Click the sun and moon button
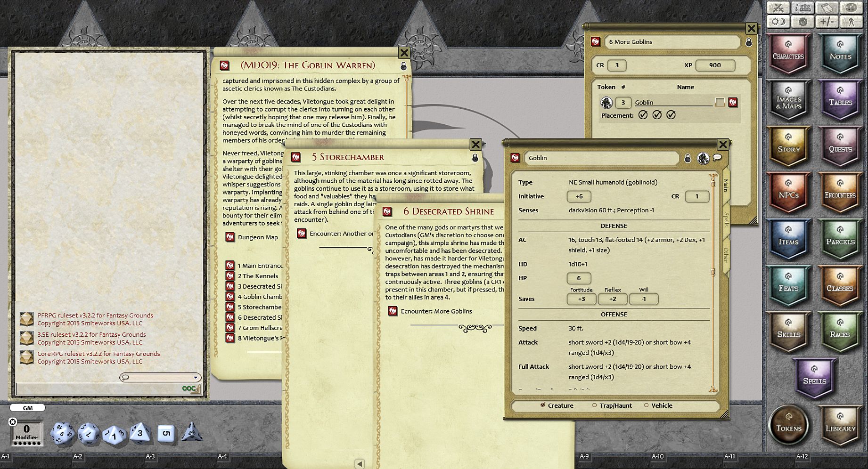 [778, 22]
